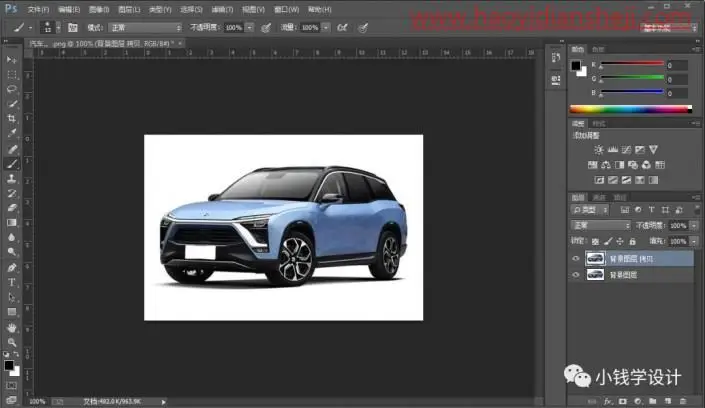705x408 pixels.
Task: Select the Eraser tool
Action: (12, 208)
